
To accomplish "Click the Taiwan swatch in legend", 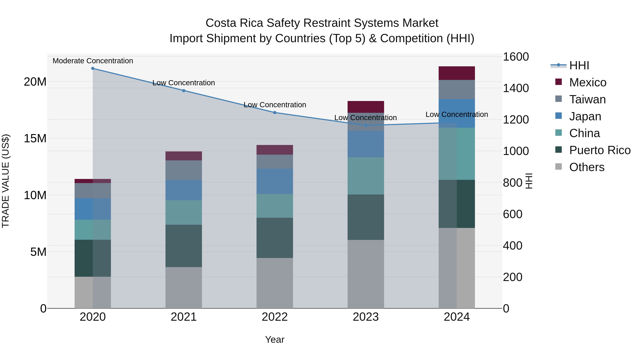I will coord(558,99).
